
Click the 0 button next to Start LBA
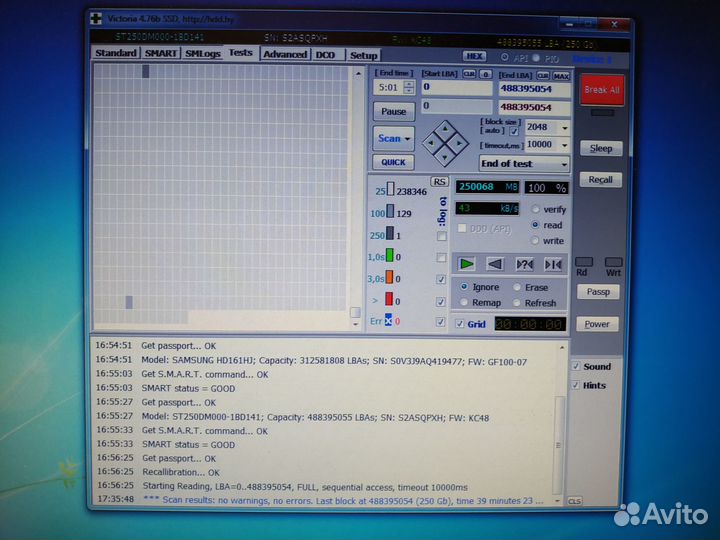pos(485,74)
